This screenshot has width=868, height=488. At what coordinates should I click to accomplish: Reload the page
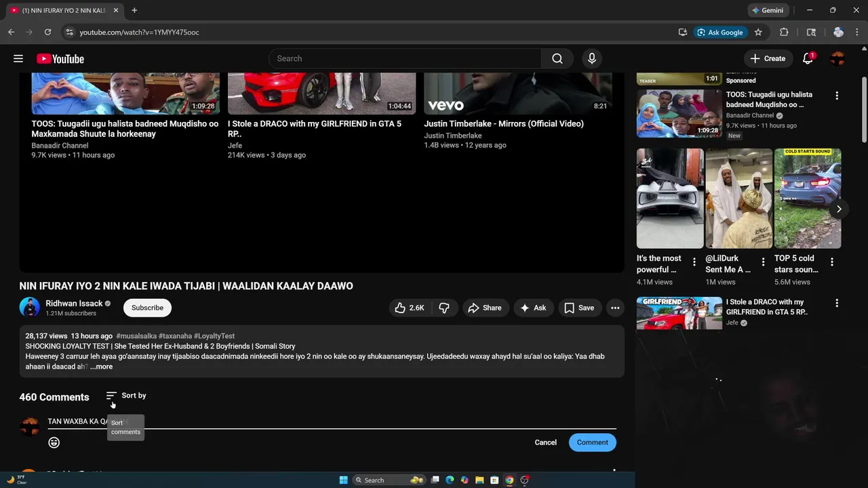tap(47, 32)
